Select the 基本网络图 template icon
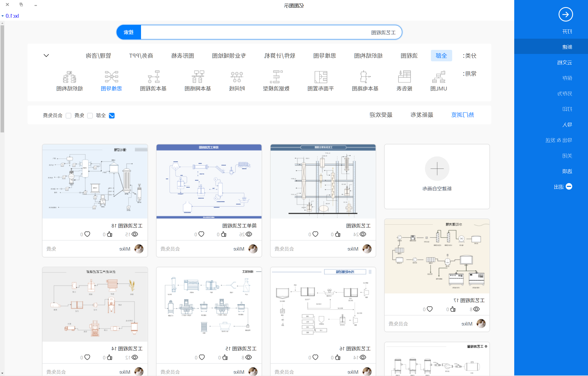This screenshot has height=376, width=588. point(198,77)
